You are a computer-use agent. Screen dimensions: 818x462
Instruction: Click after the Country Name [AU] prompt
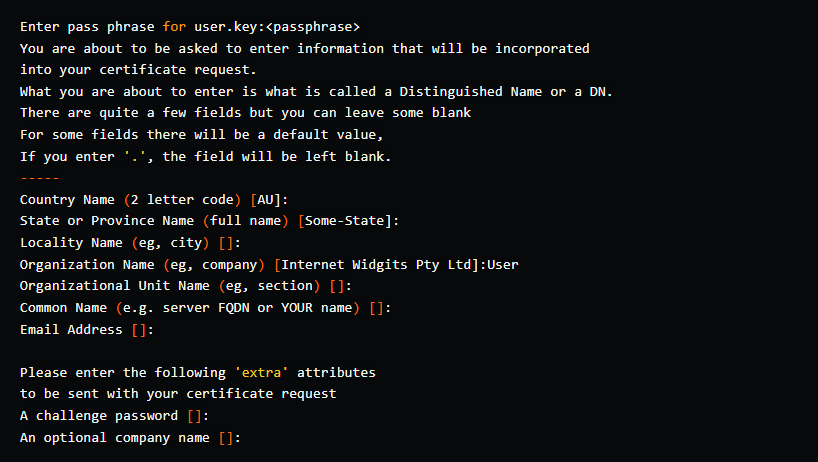click(x=292, y=200)
